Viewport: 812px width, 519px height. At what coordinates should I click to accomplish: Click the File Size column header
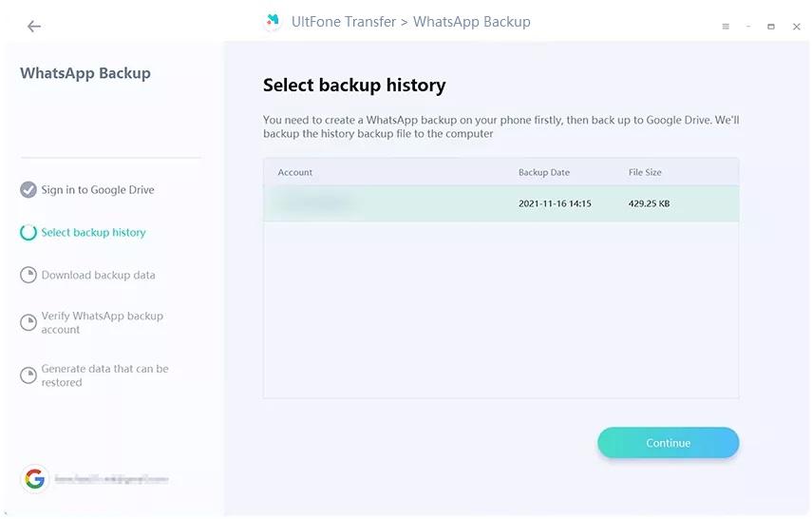(x=645, y=172)
